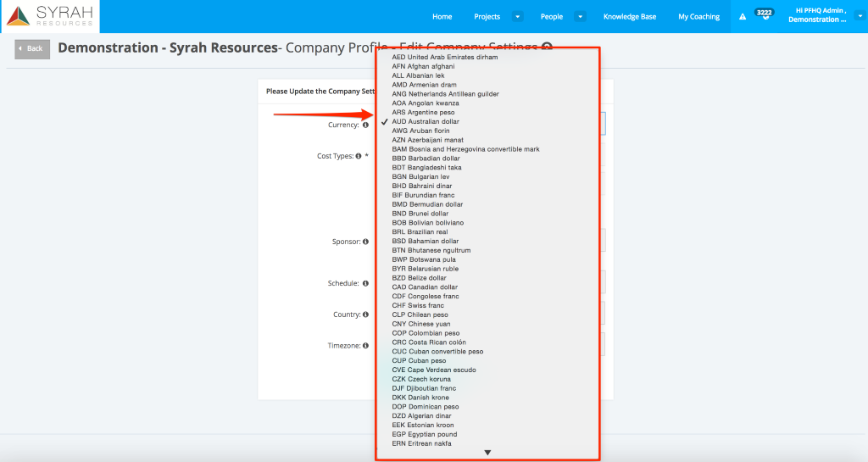The height and width of the screenshot is (462, 868).
Task: Open the user account dropdown arrow
Action: 860,16
